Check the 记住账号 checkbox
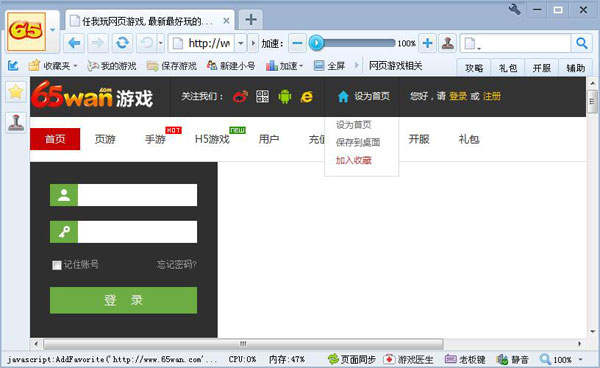This screenshot has height=368, width=600. [57, 265]
